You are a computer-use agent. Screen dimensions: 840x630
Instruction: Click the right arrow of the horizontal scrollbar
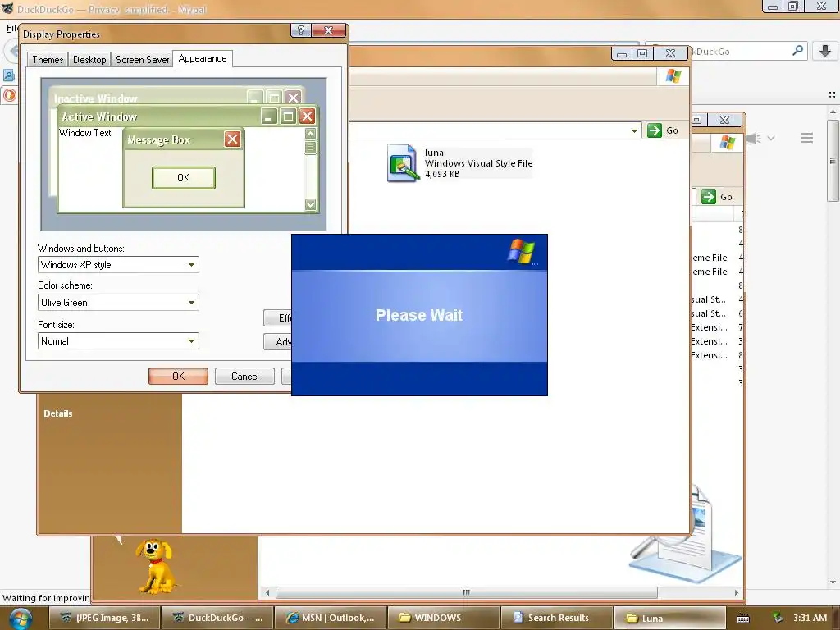[737, 592]
